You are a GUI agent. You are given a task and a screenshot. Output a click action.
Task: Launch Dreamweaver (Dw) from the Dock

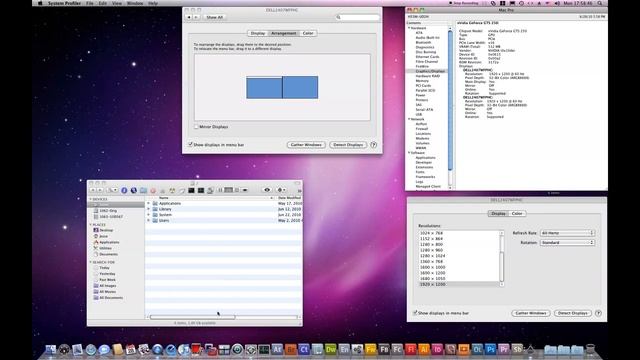click(x=331, y=350)
